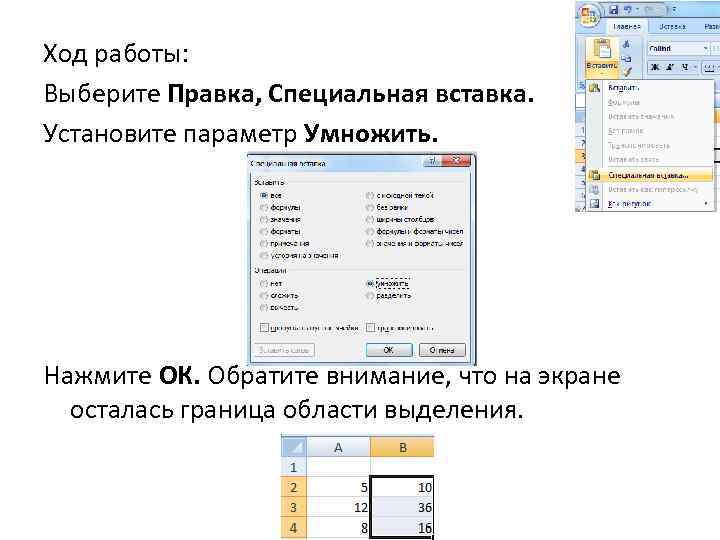The image size is (720, 540).
Task: Click Отмена button in dialog
Action: (442, 350)
